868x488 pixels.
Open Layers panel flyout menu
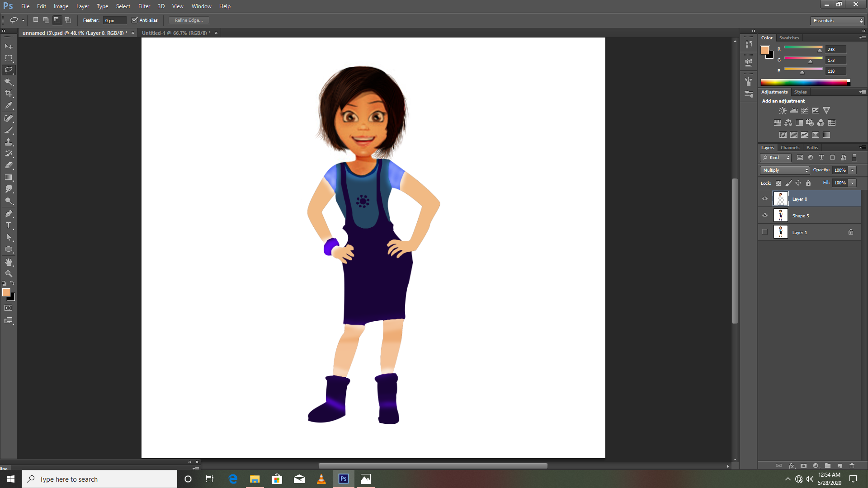pos(862,148)
